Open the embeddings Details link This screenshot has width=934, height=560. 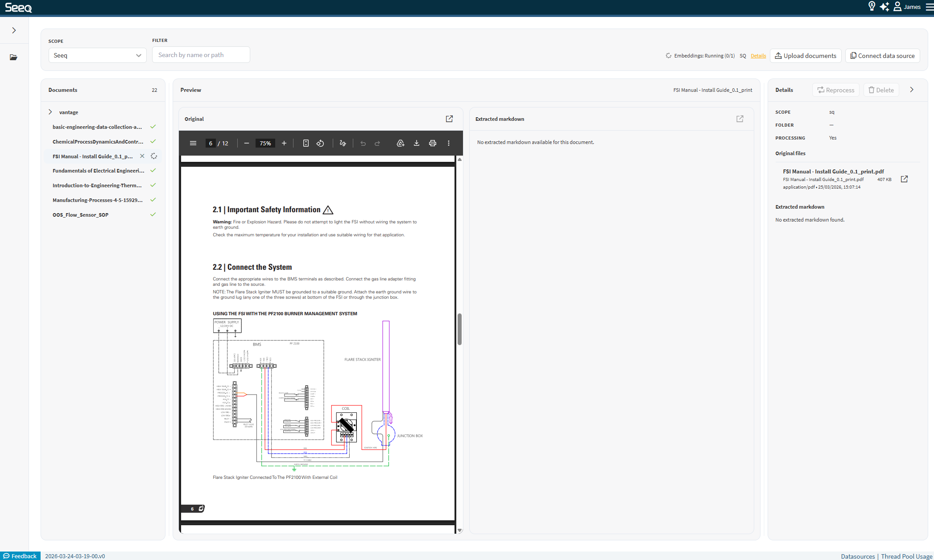pyautogui.click(x=758, y=56)
